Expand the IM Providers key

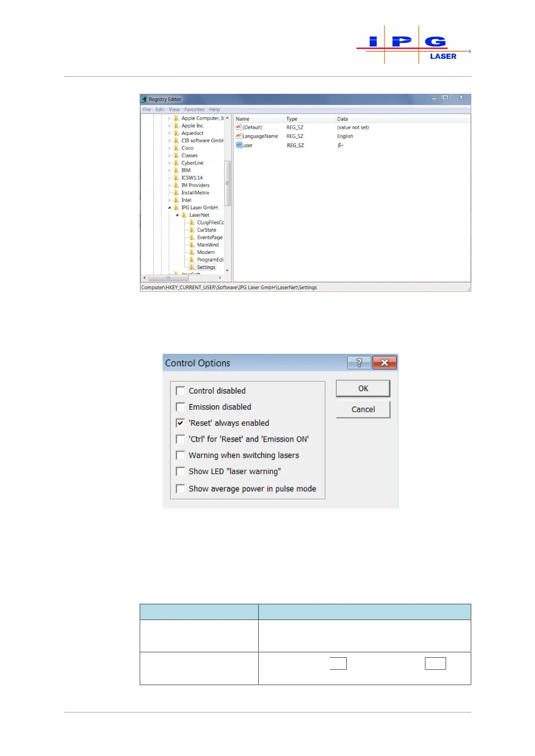click(x=169, y=185)
